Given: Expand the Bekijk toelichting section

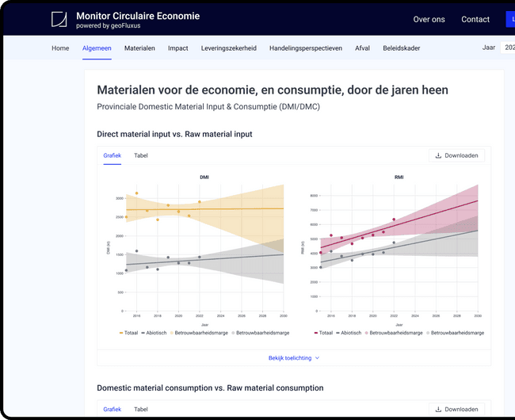Looking at the screenshot, I should [x=294, y=358].
